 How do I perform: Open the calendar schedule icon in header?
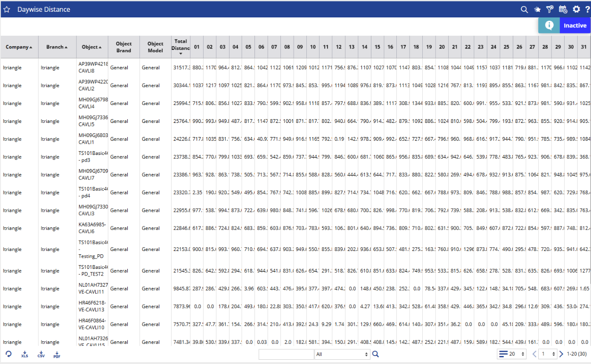(563, 9)
